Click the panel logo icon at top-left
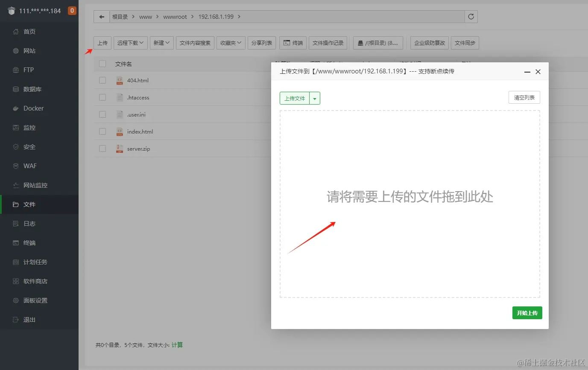This screenshot has height=370, width=588. coord(11,11)
